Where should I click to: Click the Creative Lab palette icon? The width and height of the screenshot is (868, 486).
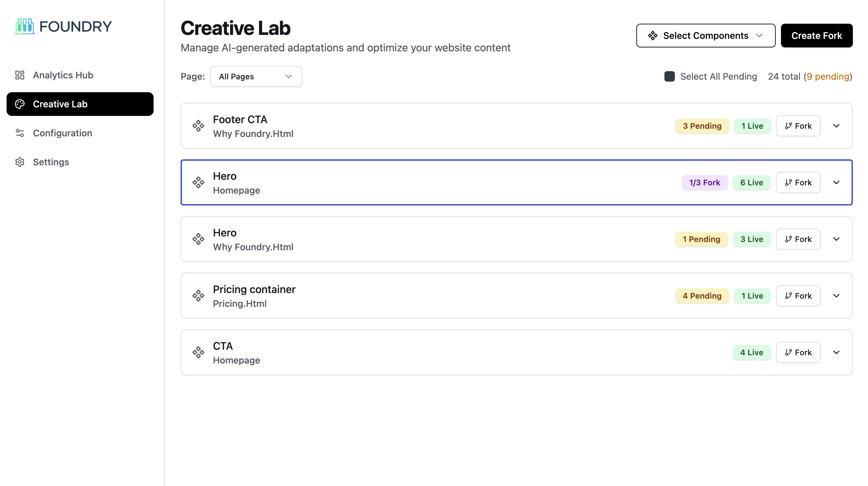point(20,104)
